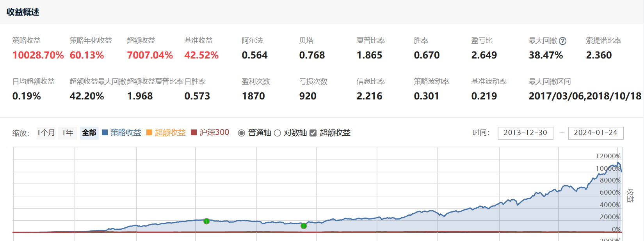
Task: Uncheck the 超额收益 checkbox
Action: (x=313, y=133)
